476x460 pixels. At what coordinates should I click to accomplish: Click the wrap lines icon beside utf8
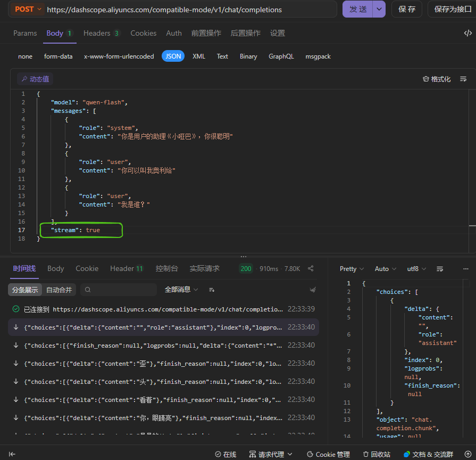(440, 269)
